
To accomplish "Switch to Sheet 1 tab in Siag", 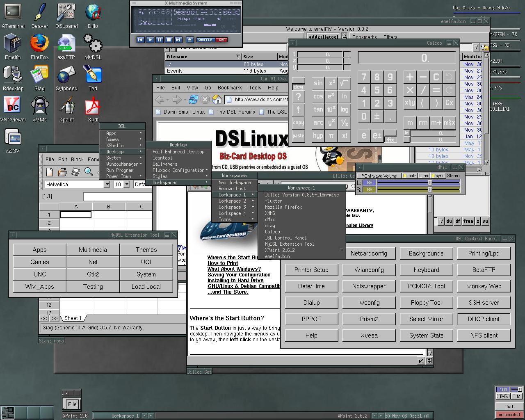I will click(72, 317).
